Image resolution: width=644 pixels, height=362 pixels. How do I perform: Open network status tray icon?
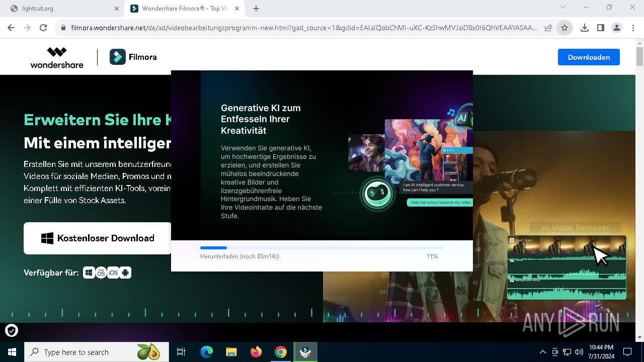tap(567, 352)
